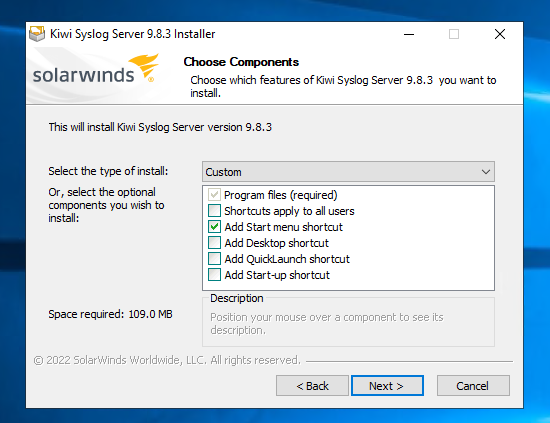Toggle the Program files (required) checkbox
The height and width of the screenshot is (423, 550).
click(x=214, y=195)
